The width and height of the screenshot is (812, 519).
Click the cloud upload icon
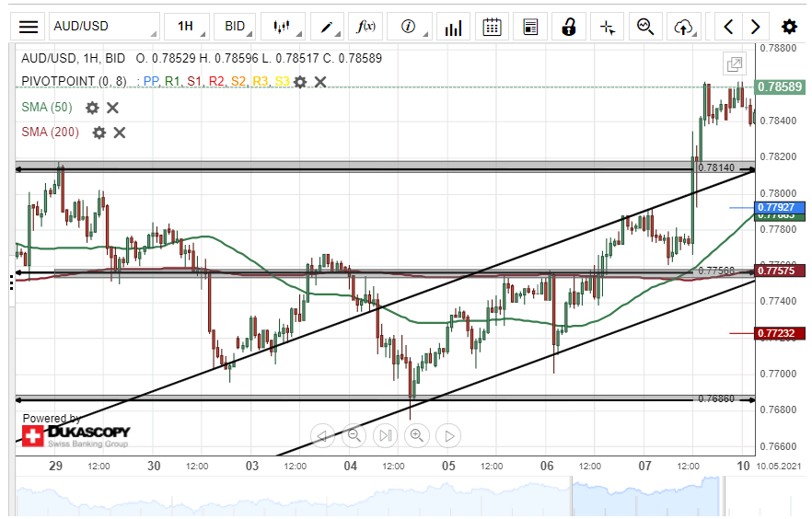[683, 27]
